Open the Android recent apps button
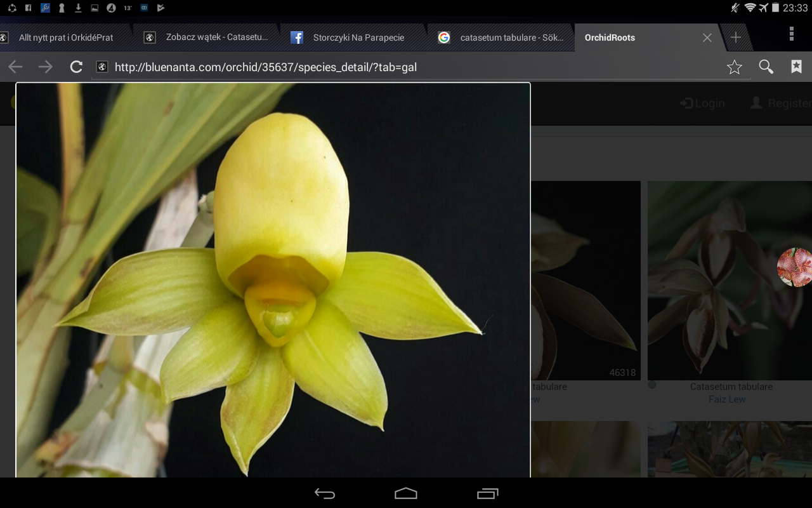 [x=487, y=493]
